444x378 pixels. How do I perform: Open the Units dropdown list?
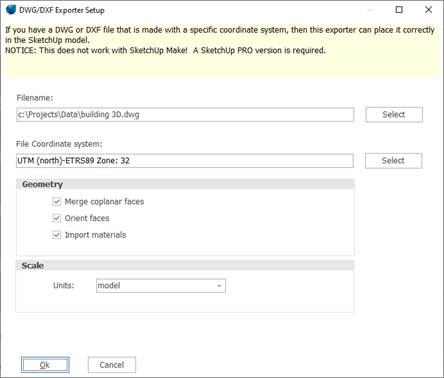[x=161, y=286]
